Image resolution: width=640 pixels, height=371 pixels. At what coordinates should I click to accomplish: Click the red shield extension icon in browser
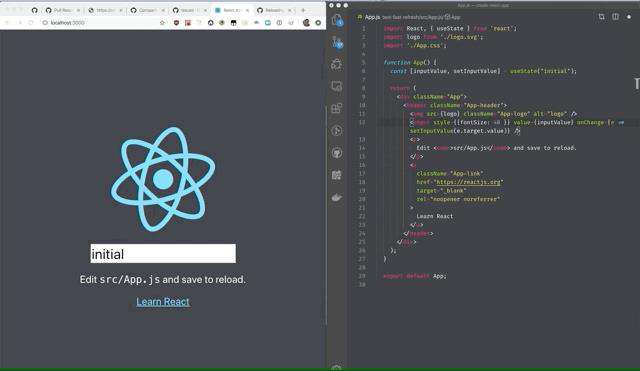tap(176, 23)
